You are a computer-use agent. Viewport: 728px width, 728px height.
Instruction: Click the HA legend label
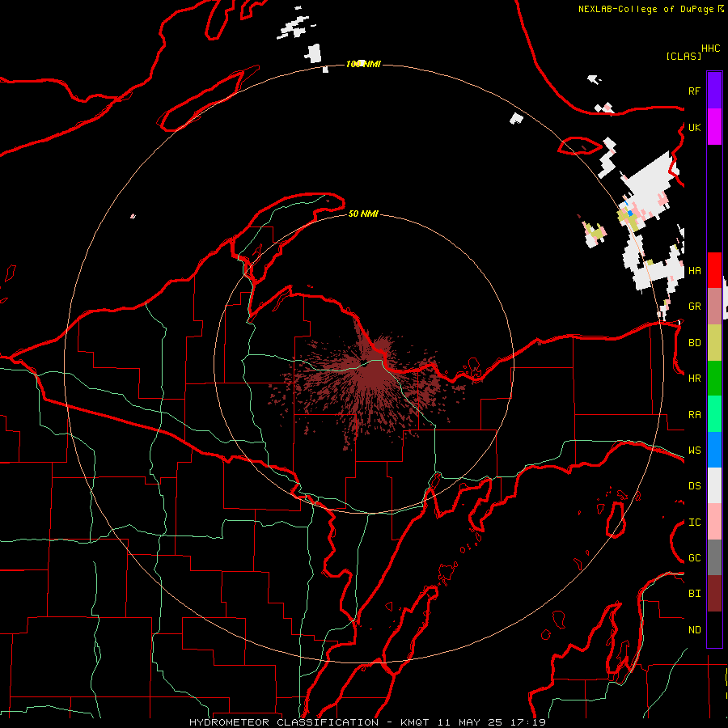click(694, 271)
